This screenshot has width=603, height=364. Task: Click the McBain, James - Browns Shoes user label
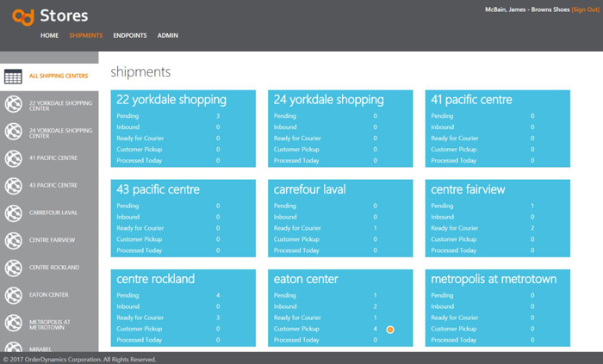527,9
